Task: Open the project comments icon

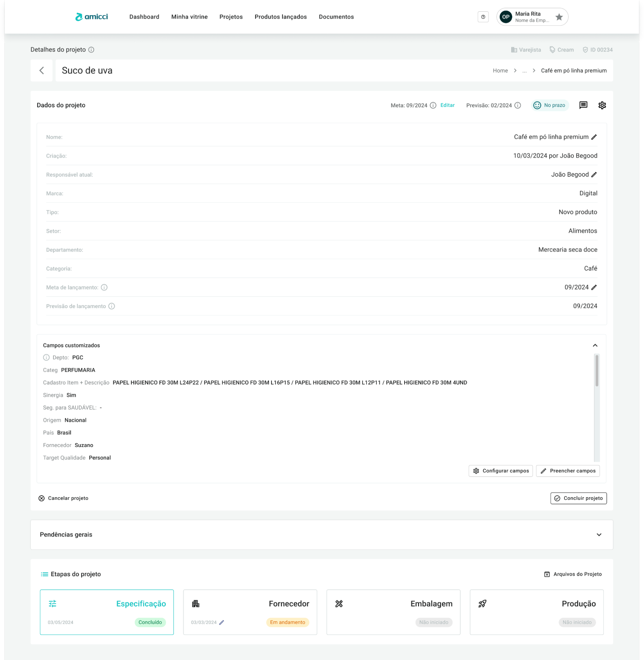Action: click(x=583, y=105)
